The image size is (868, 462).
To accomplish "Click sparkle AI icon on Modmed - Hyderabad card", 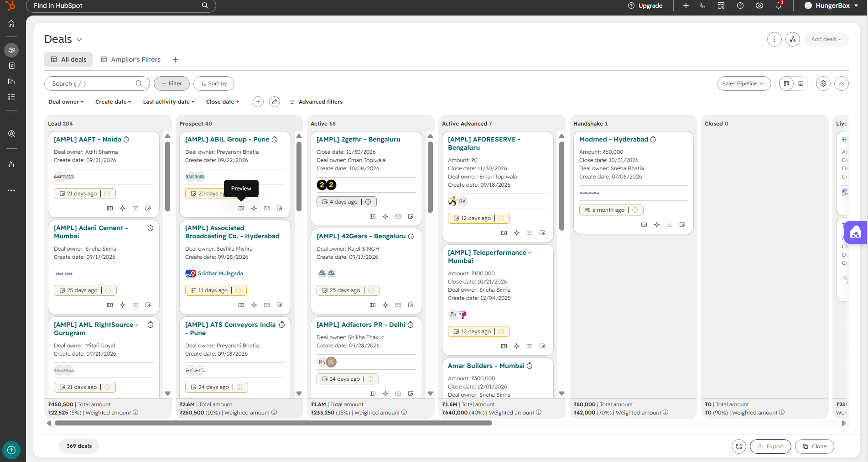I will (657, 225).
